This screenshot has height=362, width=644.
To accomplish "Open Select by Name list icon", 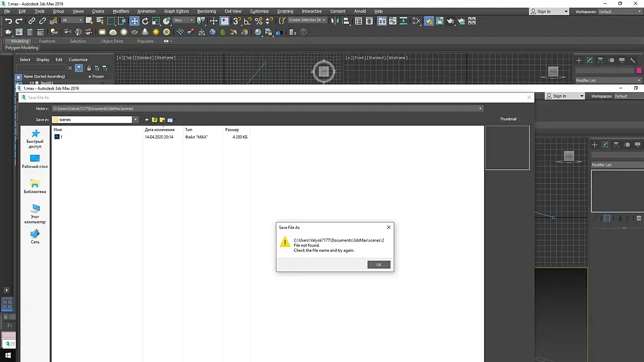I will [x=100, y=21].
